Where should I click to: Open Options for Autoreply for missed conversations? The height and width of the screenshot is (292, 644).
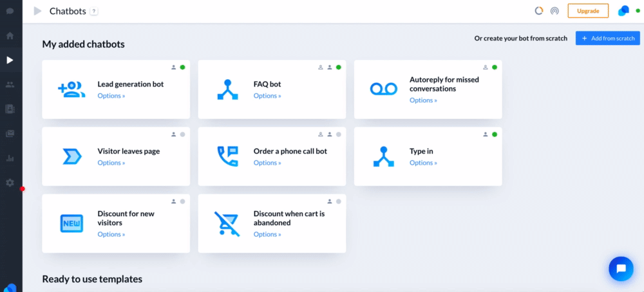(x=424, y=100)
